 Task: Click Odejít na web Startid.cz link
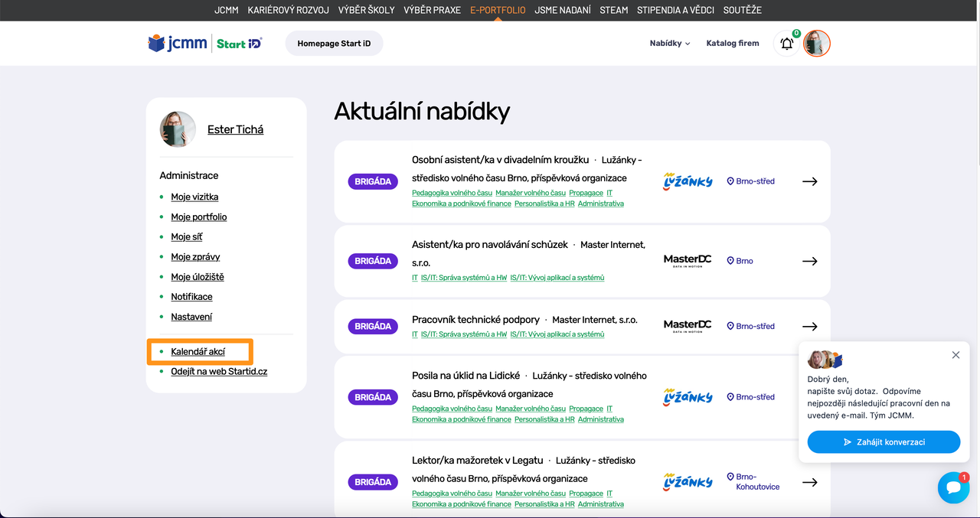[x=219, y=371]
